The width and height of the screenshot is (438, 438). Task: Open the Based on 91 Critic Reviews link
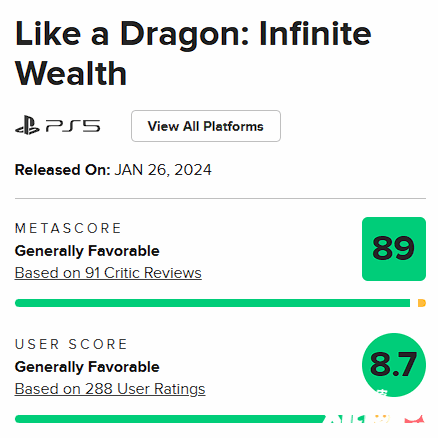tap(108, 273)
